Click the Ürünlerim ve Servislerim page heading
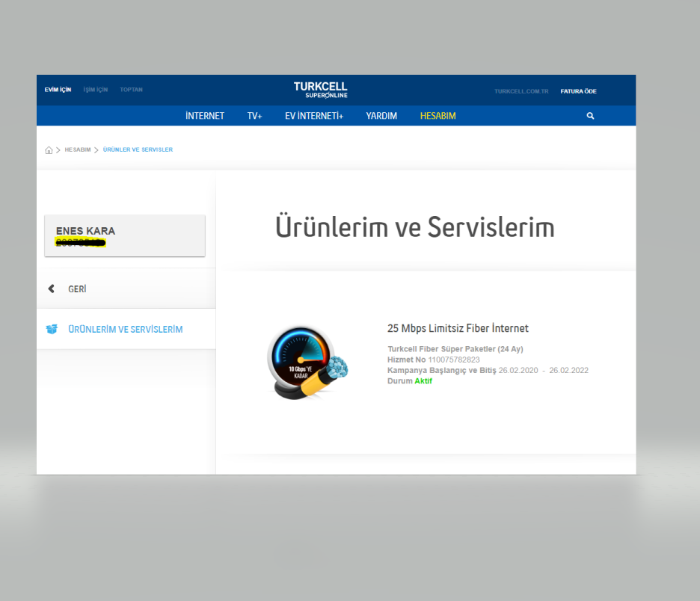Viewport: 700px width, 601px height. click(x=415, y=226)
